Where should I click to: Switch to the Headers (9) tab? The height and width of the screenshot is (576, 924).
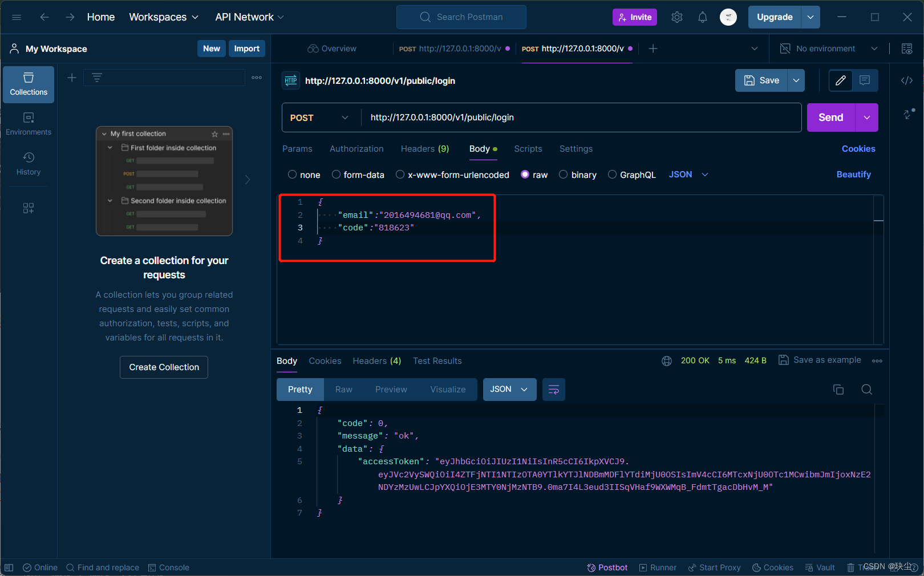tap(425, 149)
